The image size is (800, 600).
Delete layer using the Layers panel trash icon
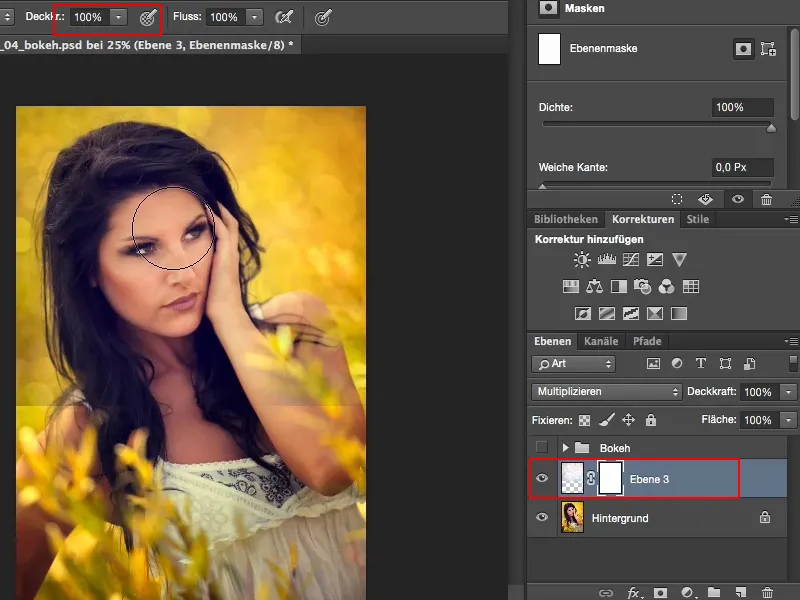click(766, 593)
